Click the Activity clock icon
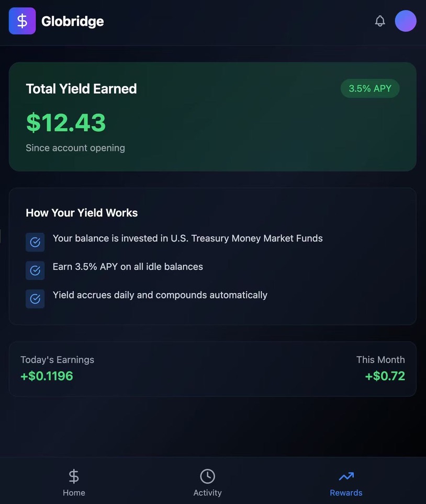Image resolution: width=426 pixels, height=504 pixels. pyautogui.click(x=207, y=476)
